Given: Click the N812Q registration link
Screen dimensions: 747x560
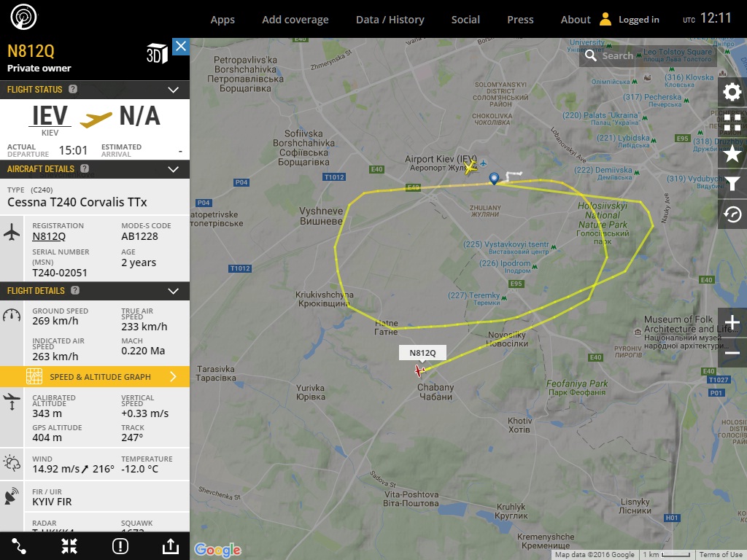Looking at the screenshot, I should coord(49,237).
